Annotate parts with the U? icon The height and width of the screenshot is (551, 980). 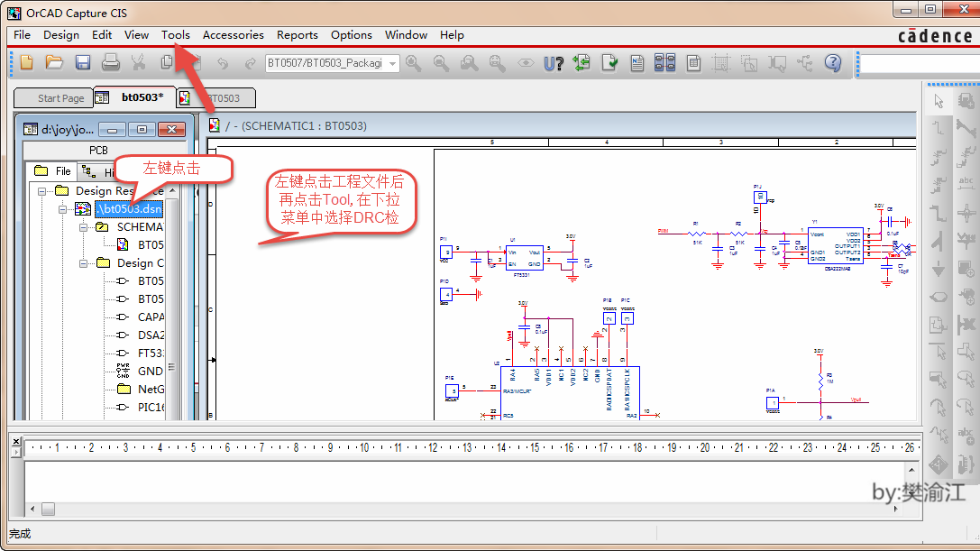(554, 63)
